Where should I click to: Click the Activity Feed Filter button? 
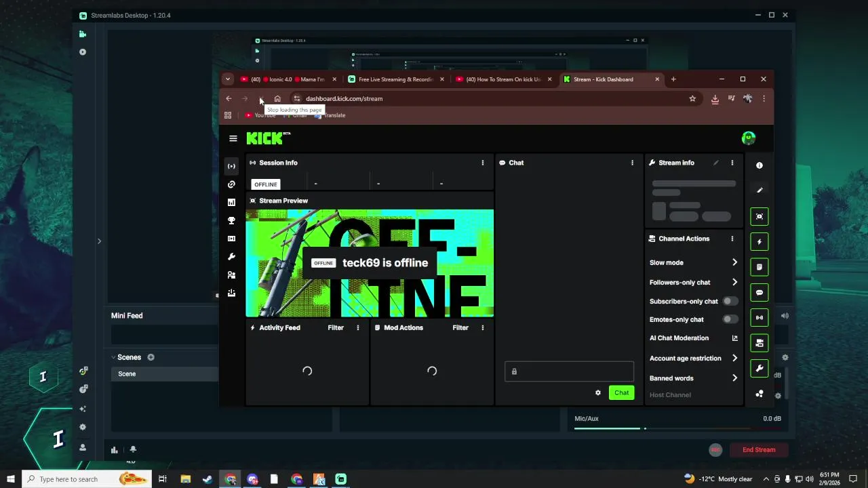tap(336, 327)
